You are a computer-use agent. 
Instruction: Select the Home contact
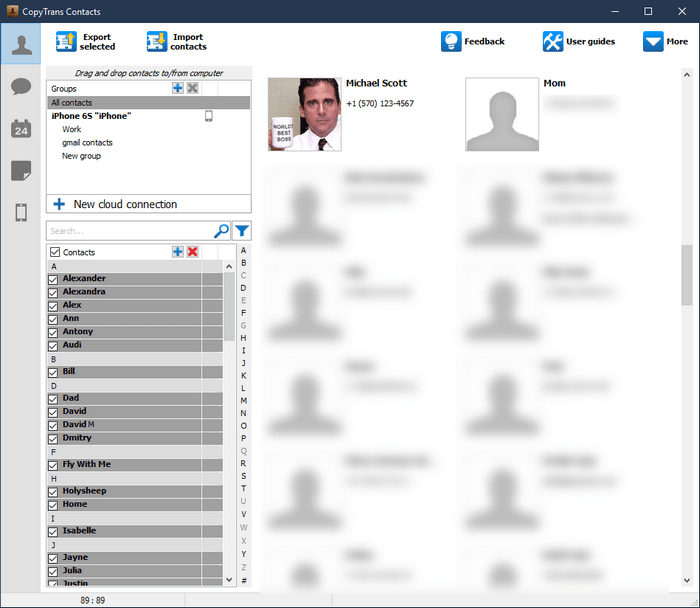point(135,504)
